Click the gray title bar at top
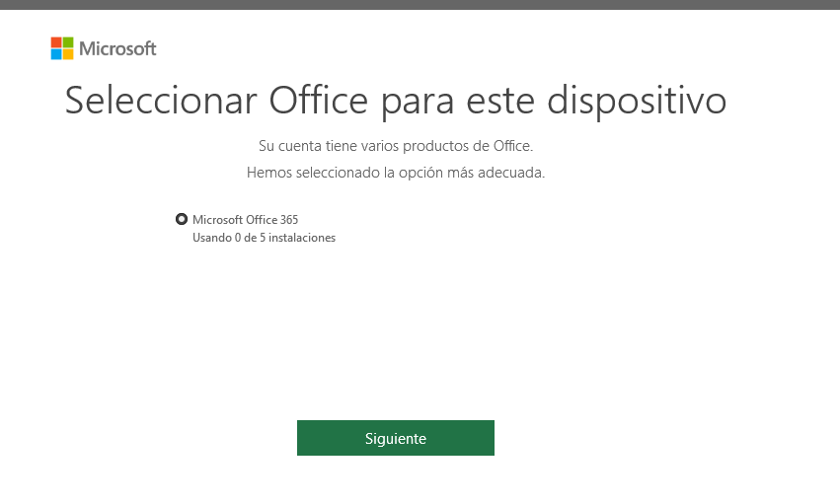The image size is (840, 504). tap(420, 4)
